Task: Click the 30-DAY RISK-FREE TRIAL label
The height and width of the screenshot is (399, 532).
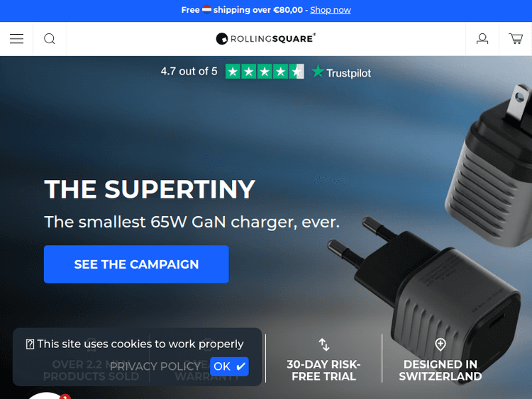Action: pyautogui.click(x=323, y=370)
